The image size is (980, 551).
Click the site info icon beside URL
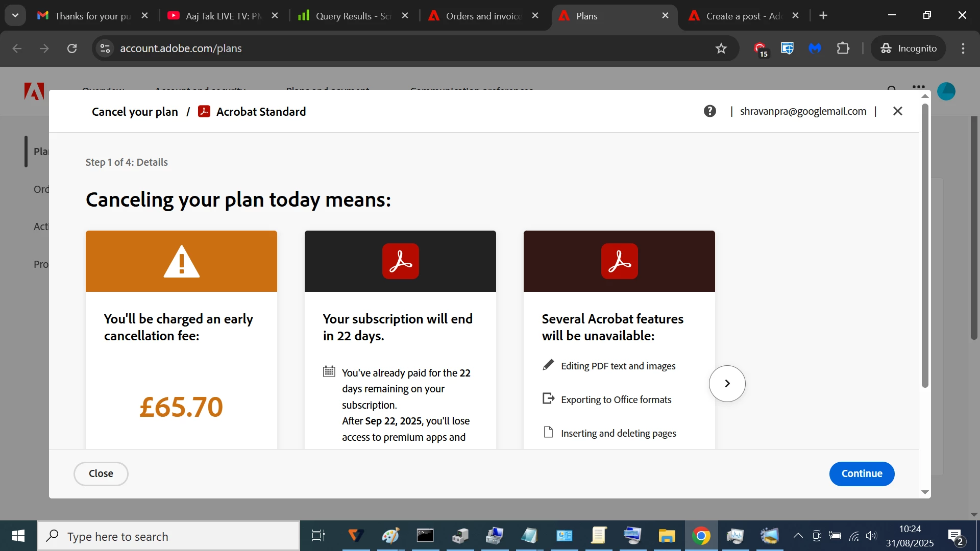[105, 48]
